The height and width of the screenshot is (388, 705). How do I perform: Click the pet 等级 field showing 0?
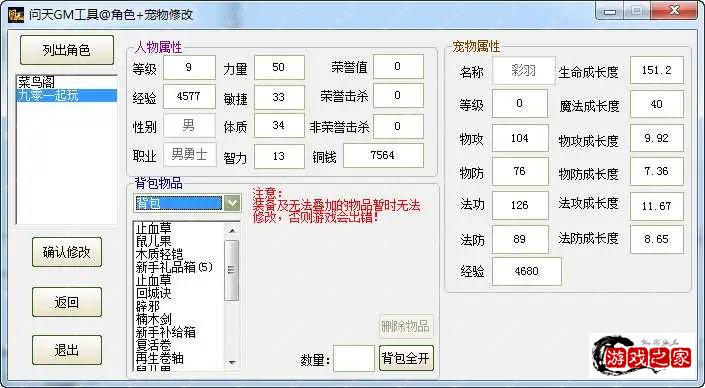520,103
